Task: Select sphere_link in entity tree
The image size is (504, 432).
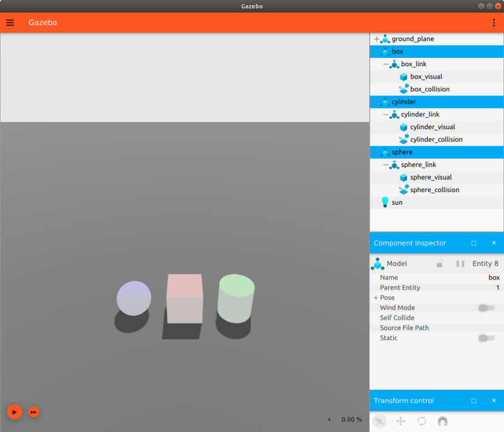Action: (x=437, y=165)
